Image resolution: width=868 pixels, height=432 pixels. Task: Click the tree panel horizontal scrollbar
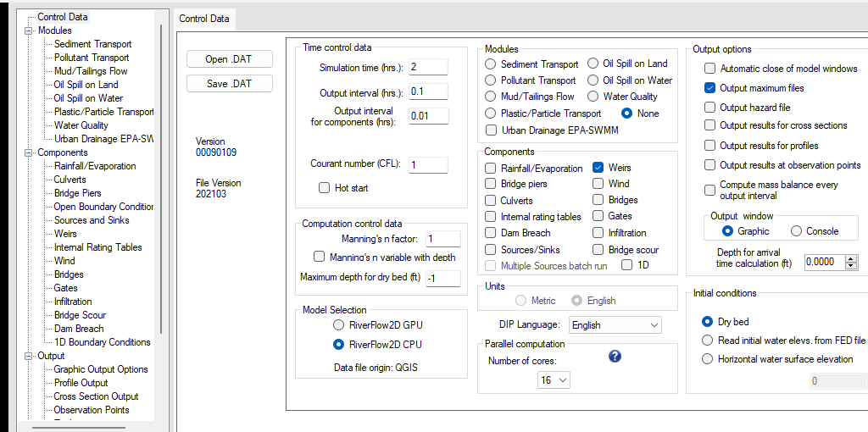pos(77,428)
